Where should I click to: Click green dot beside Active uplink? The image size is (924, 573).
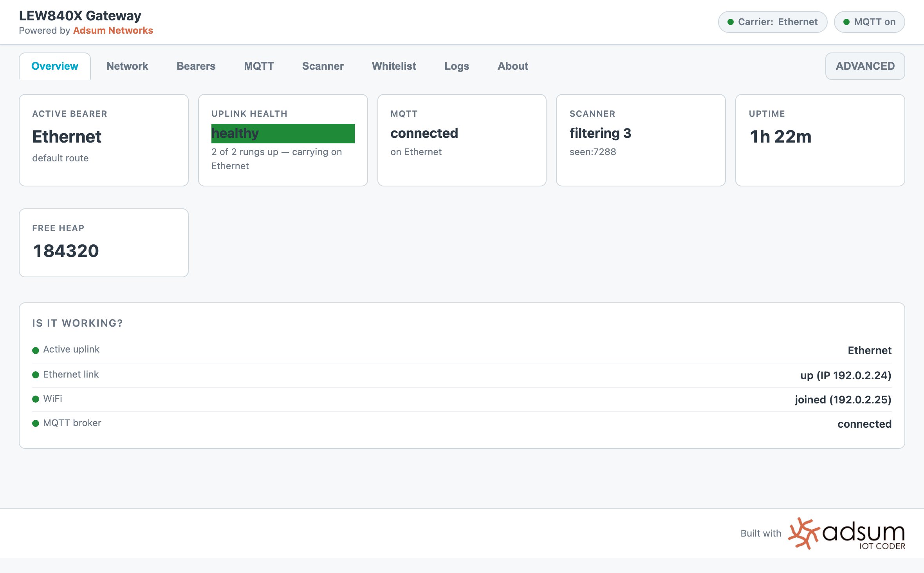pyautogui.click(x=36, y=350)
